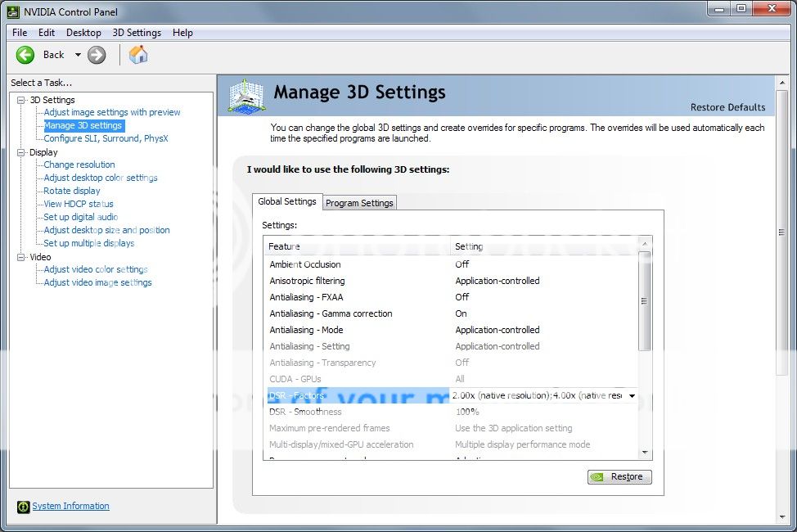The width and height of the screenshot is (797, 532).
Task: Open Set up multiple displays task
Action: click(89, 244)
